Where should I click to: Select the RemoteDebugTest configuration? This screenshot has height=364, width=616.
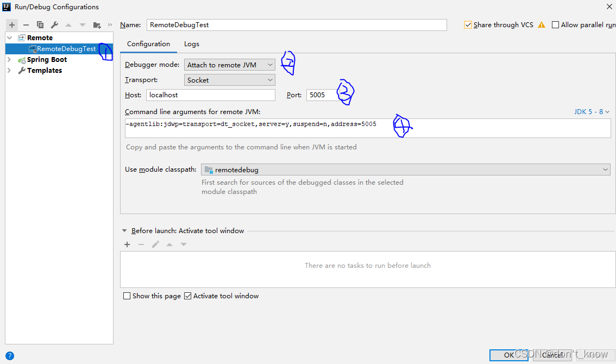click(59, 49)
